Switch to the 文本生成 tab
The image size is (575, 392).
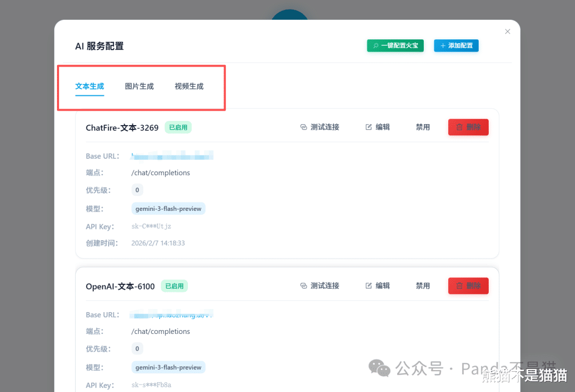click(x=89, y=86)
